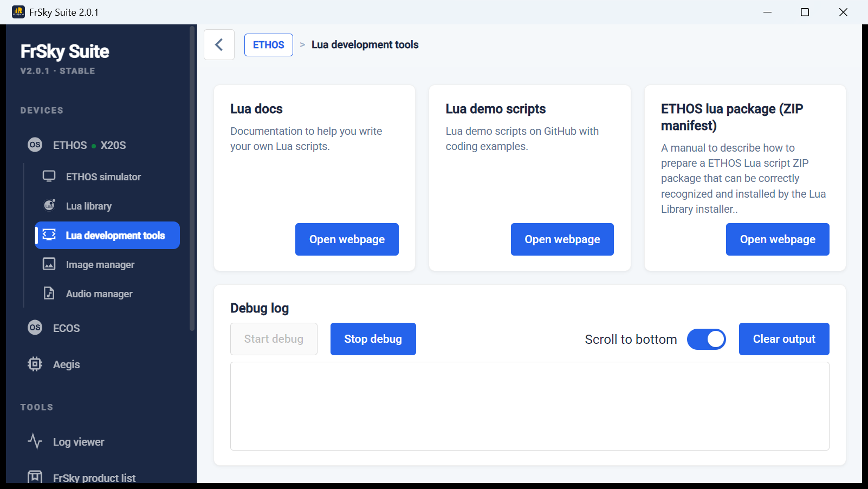Click the Scroll to bottom label
This screenshot has height=489, width=868.
click(631, 339)
